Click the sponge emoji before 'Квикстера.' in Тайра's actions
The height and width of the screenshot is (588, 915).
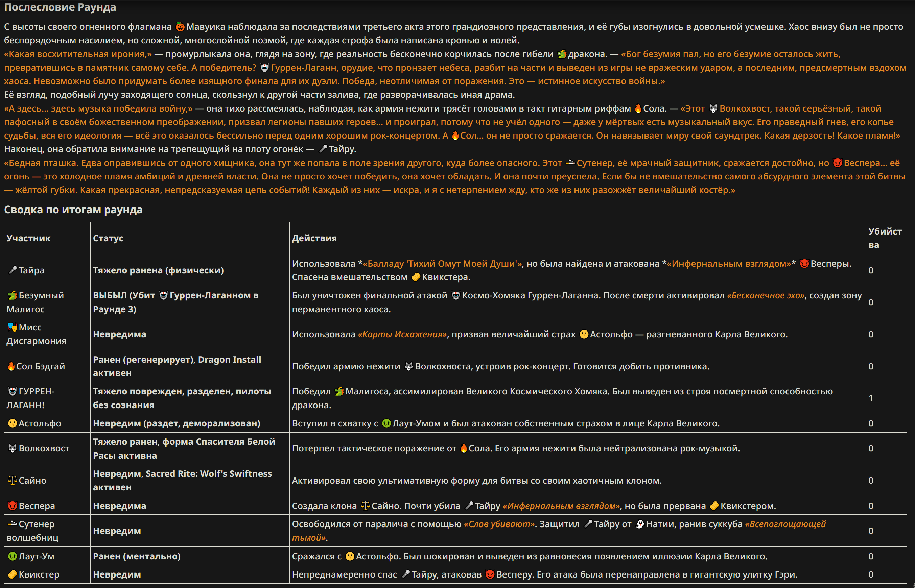tap(416, 277)
